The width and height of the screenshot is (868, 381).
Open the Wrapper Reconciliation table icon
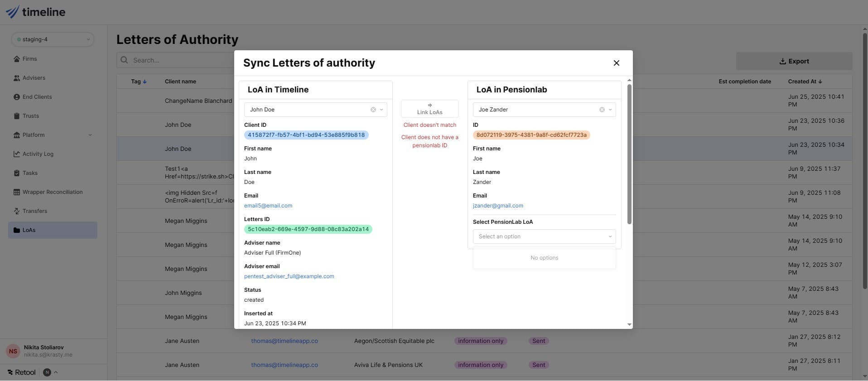pos(17,192)
